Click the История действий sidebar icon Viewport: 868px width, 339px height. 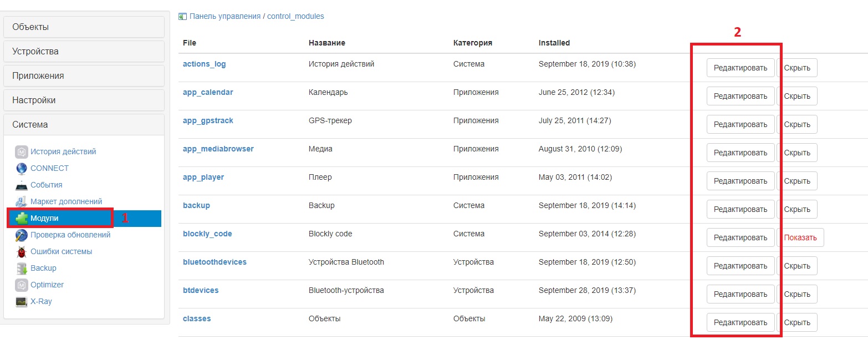point(22,151)
